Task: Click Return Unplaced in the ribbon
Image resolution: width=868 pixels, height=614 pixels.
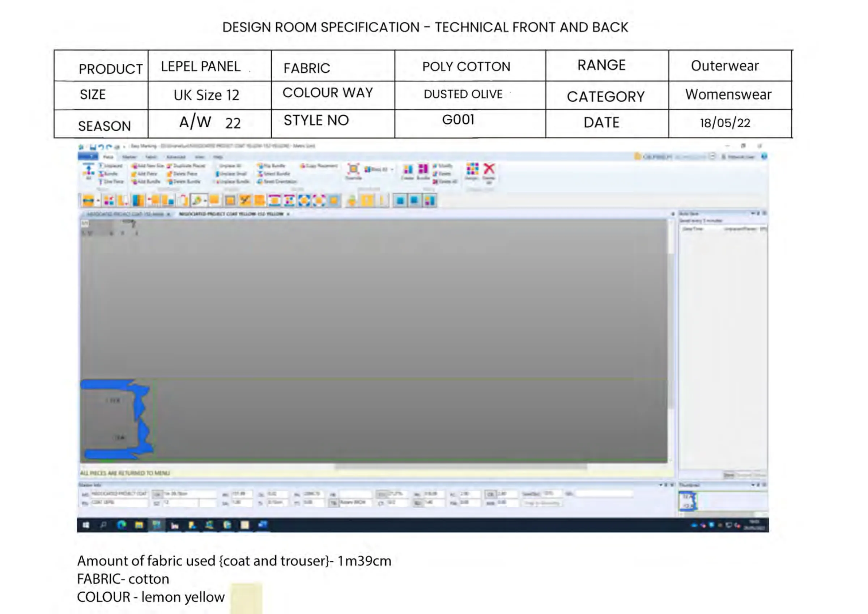Action: point(111,166)
